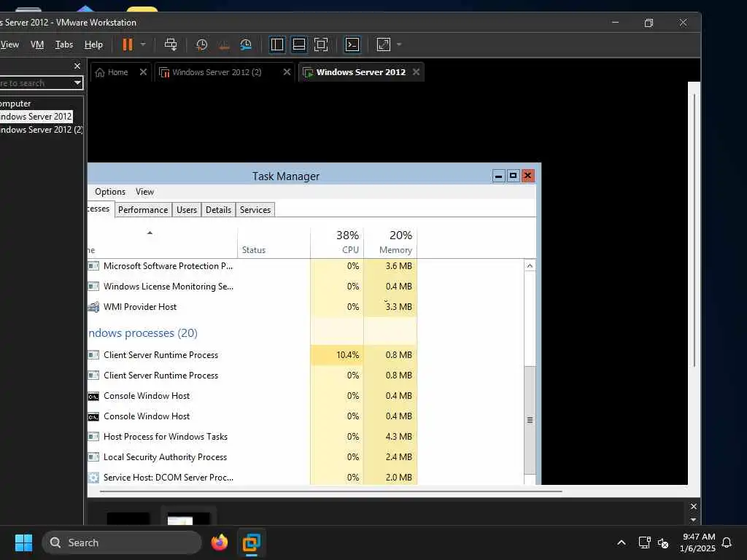Click the WMI Provider Host icon
This screenshot has height=560, width=747.
(94, 307)
